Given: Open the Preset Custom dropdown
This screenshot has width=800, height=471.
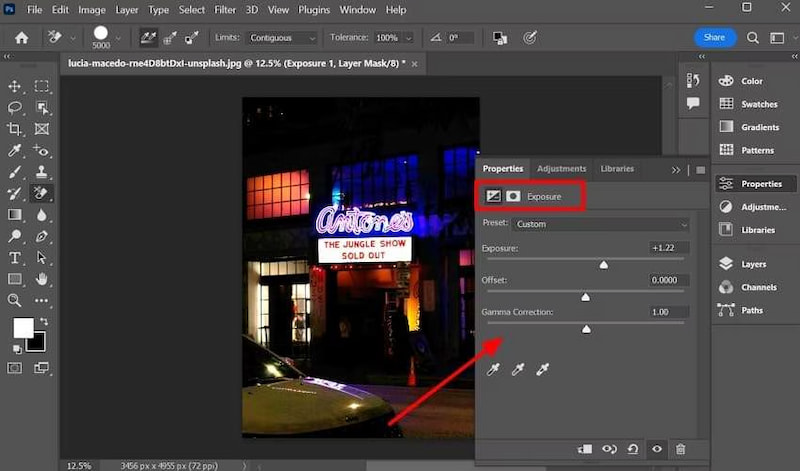Looking at the screenshot, I should pyautogui.click(x=601, y=225).
